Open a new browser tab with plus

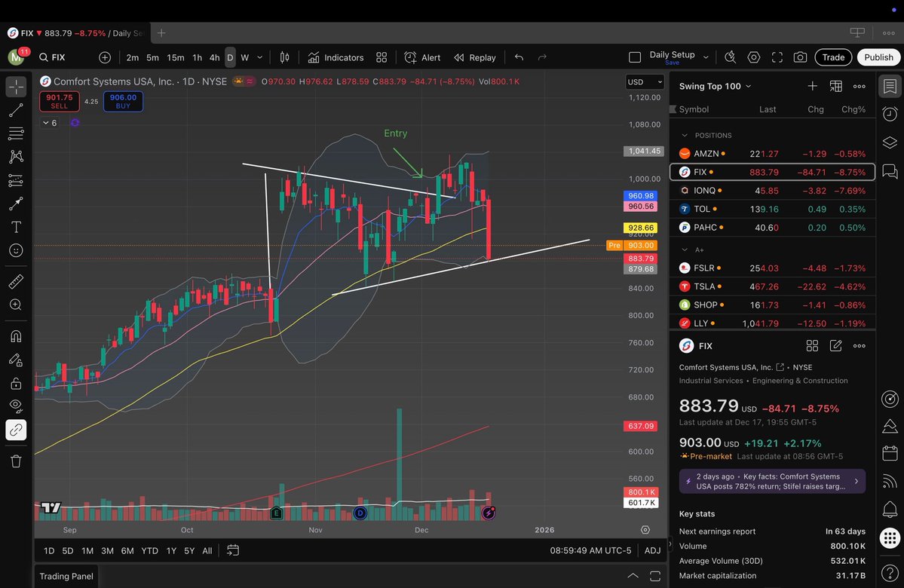(x=161, y=33)
